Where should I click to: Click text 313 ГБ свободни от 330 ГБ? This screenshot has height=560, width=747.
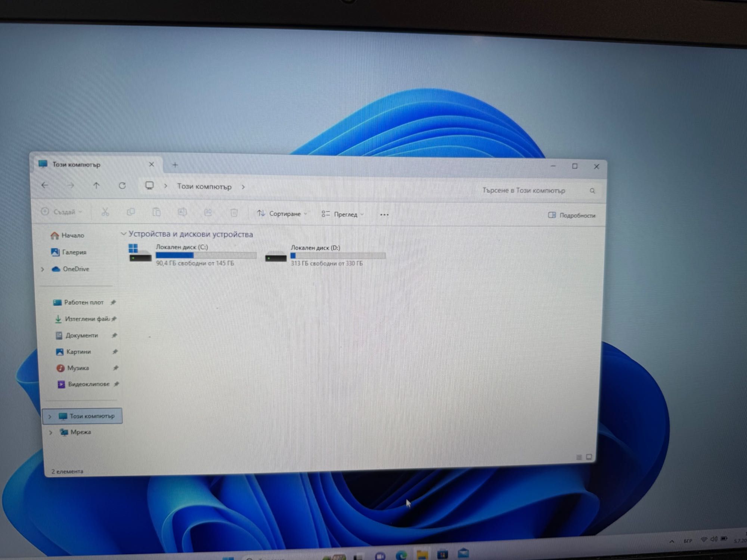[327, 264]
